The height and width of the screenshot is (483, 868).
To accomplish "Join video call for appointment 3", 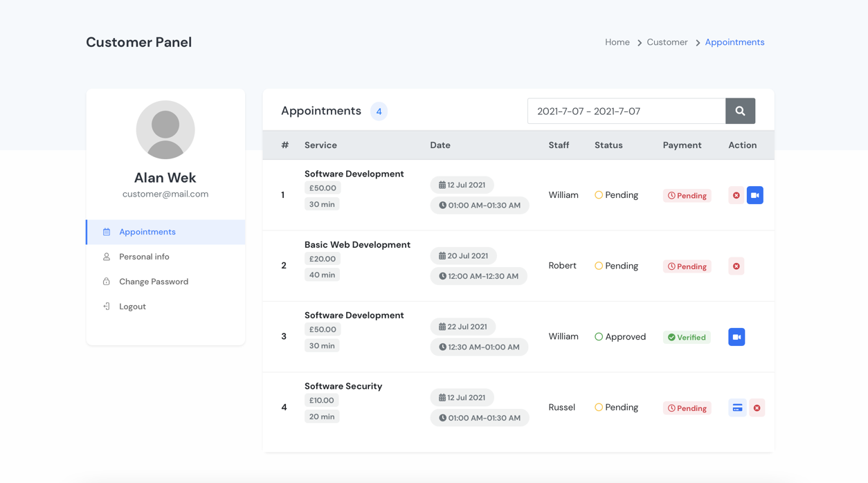I will pyautogui.click(x=736, y=337).
